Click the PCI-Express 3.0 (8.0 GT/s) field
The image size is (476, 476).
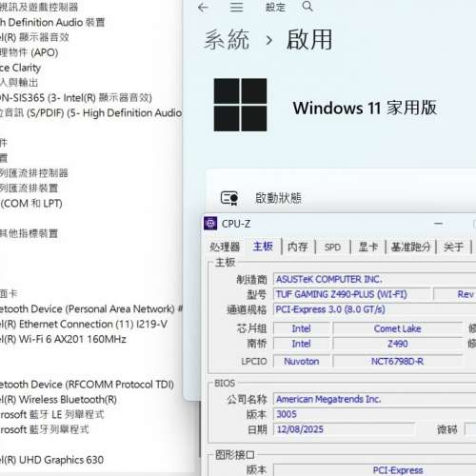374,309
